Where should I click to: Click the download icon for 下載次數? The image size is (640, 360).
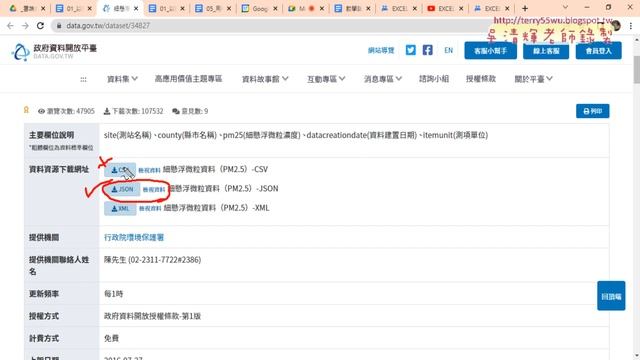coord(107,111)
